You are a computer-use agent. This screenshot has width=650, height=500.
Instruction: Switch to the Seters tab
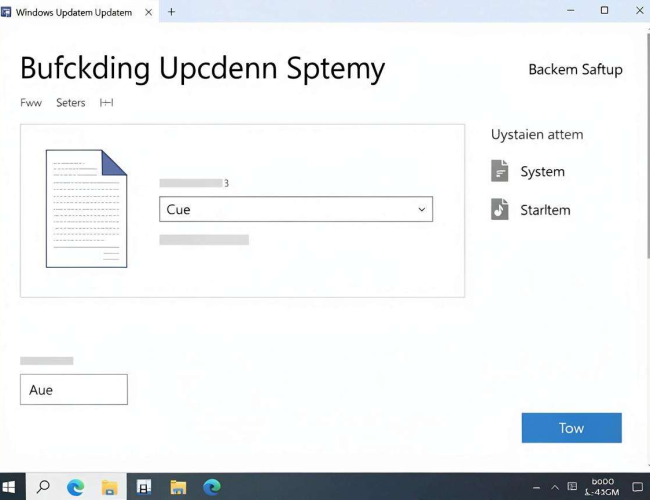pos(71,102)
